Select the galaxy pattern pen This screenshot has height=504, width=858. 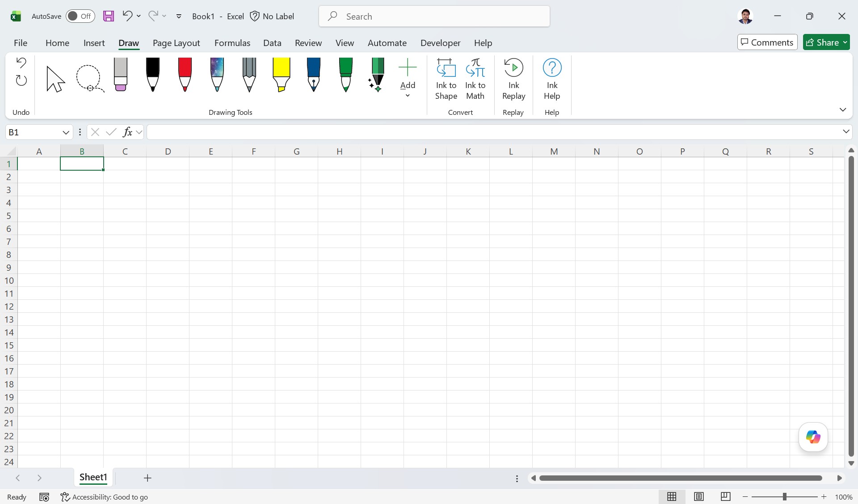pyautogui.click(x=217, y=75)
